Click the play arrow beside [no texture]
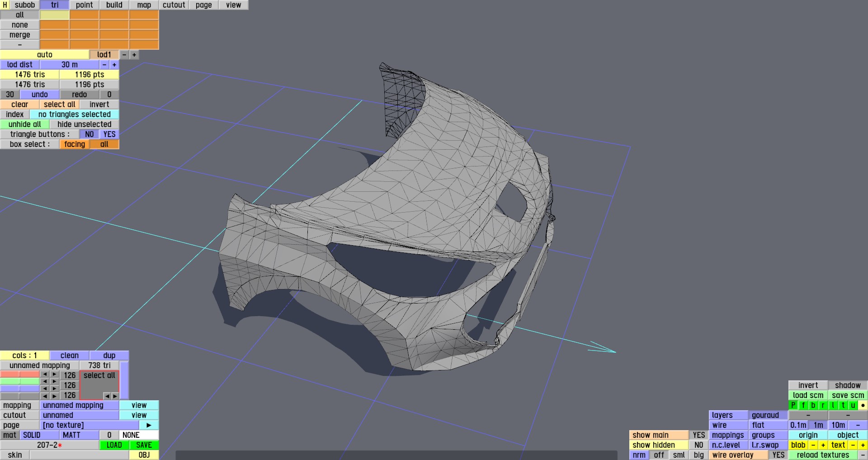The width and height of the screenshot is (868, 460). tap(149, 425)
